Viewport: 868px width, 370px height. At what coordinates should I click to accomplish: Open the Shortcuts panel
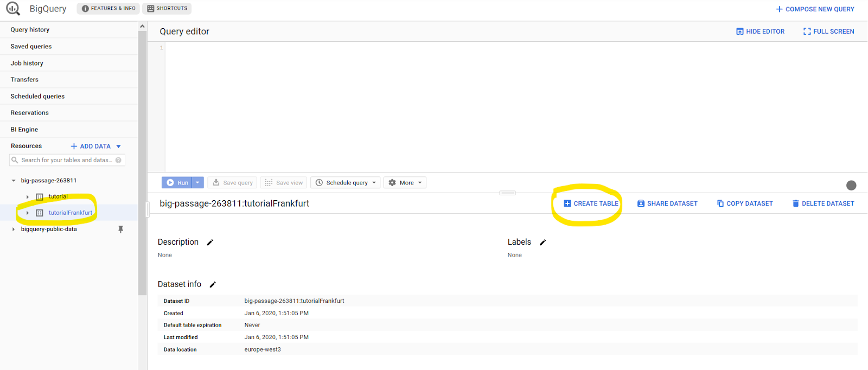(x=167, y=9)
